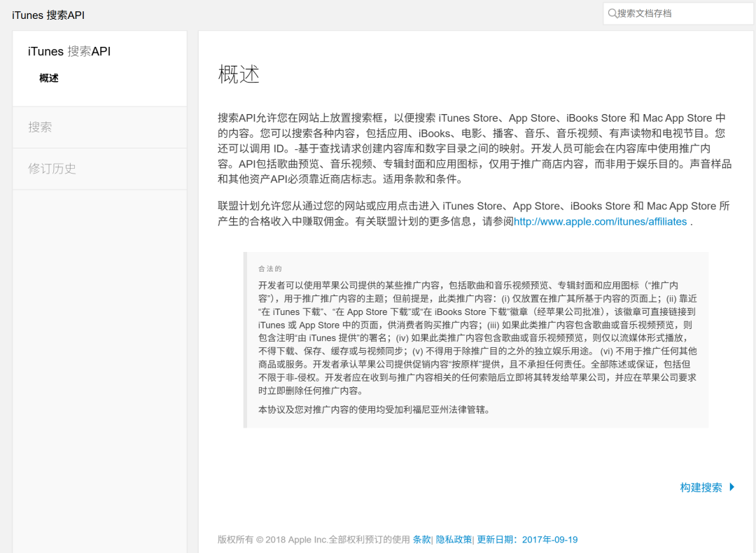Select 概述 under iTunes 搜索API

pos(49,78)
